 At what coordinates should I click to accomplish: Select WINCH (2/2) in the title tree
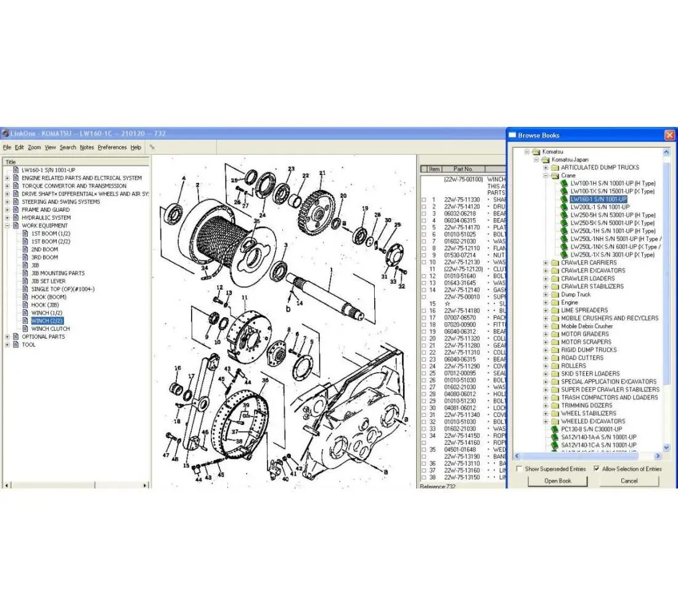point(47,321)
